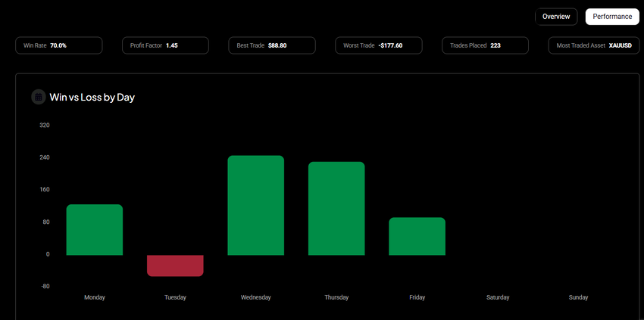Click the Win vs Loss by Day heading
The height and width of the screenshot is (320, 644).
coord(92,97)
